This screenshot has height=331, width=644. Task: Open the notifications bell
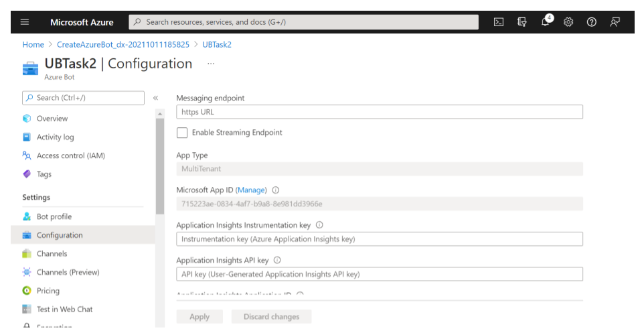click(546, 22)
